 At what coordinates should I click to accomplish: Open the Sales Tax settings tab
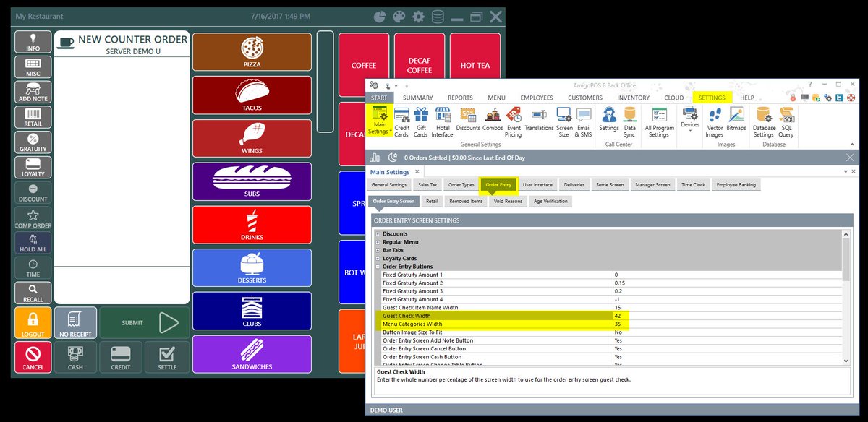[x=423, y=185]
